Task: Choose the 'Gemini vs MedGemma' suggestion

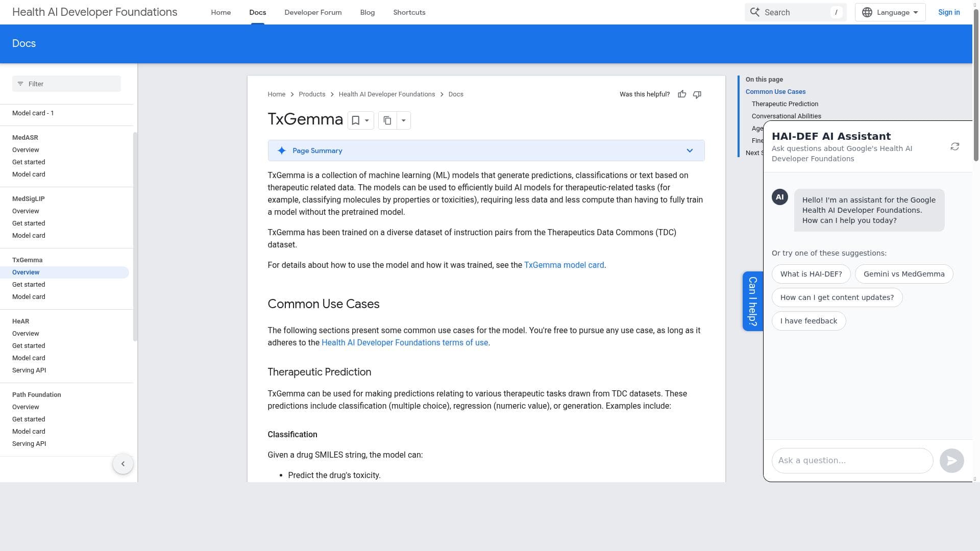Action: (904, 274)
